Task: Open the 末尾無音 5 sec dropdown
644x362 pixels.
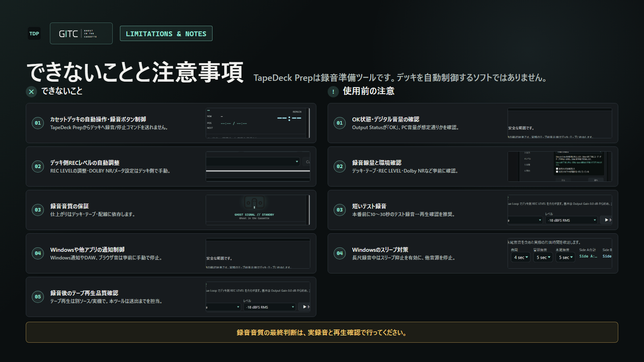Action: 565,257
